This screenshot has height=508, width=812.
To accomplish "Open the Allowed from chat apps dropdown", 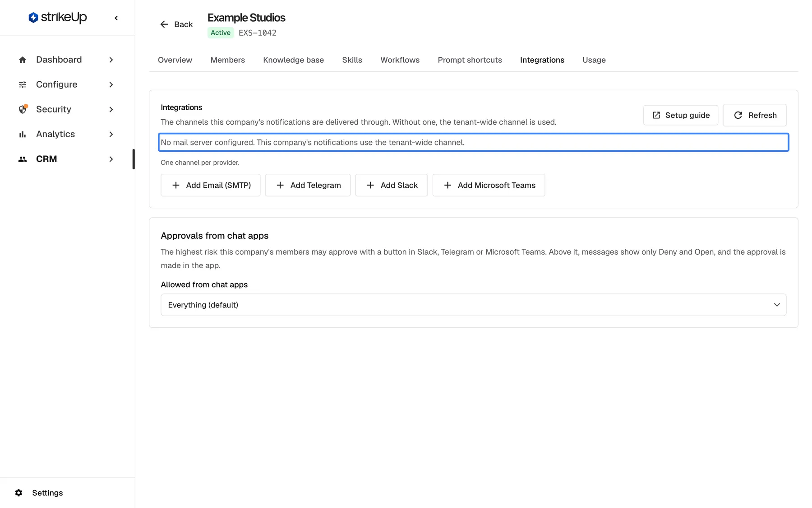I will [473, 305].
